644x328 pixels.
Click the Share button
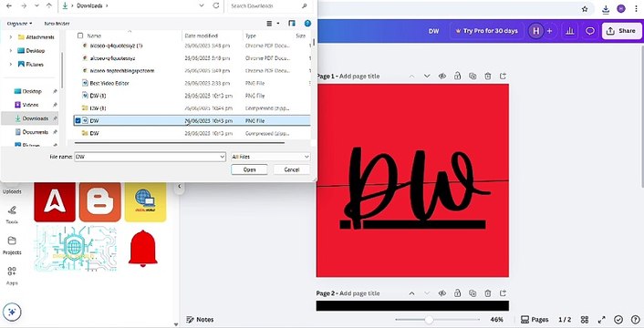[x=621, y=31]
